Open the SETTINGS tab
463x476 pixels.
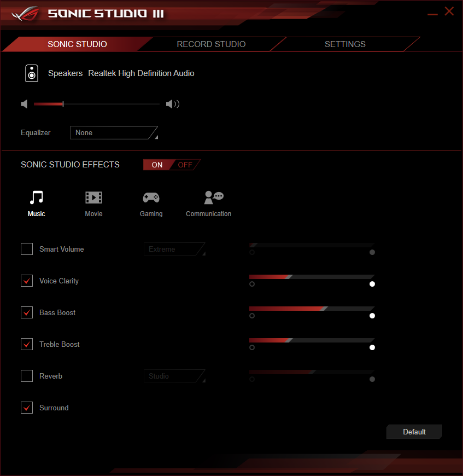coord(345,44)
